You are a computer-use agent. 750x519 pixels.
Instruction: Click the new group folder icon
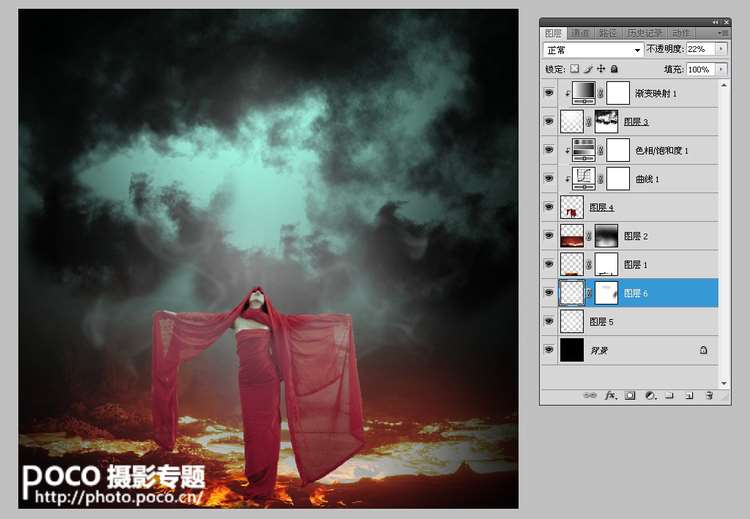(x=670, y=396)
